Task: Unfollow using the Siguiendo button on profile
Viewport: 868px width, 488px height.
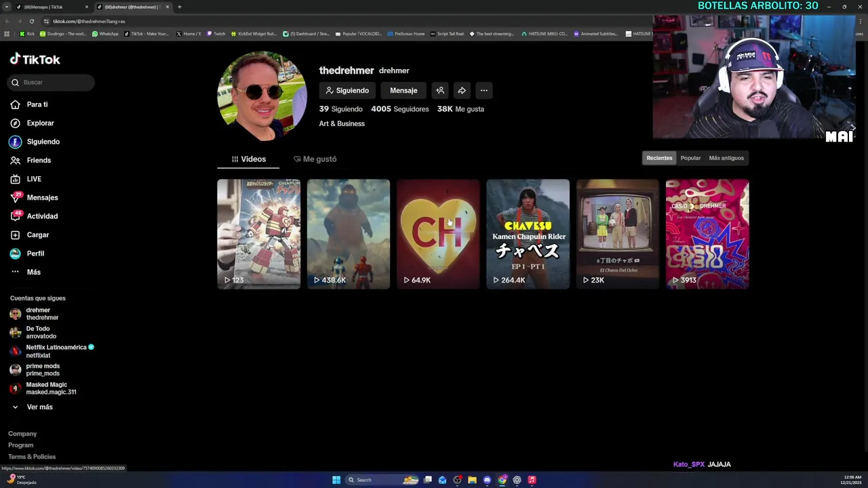Action: pos(347,90)
